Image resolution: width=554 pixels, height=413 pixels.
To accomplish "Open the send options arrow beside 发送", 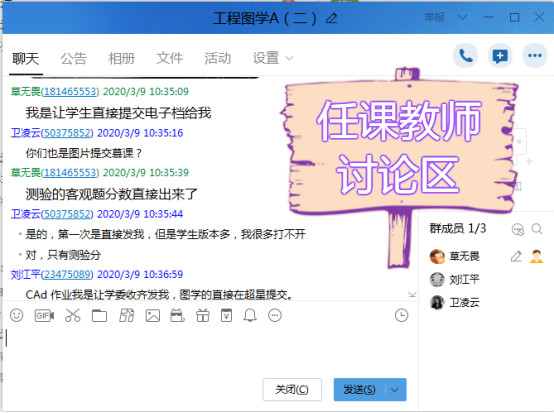I will (395, 390).
